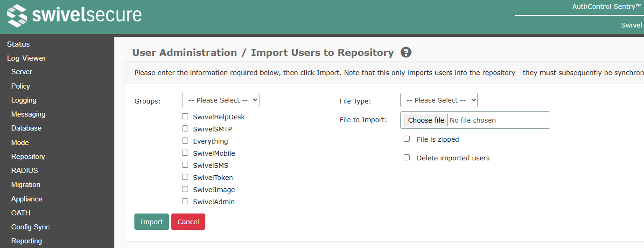Go to Migration in the sidebar
The width and height of the screenshot is (644, 248).
point(26,185)
